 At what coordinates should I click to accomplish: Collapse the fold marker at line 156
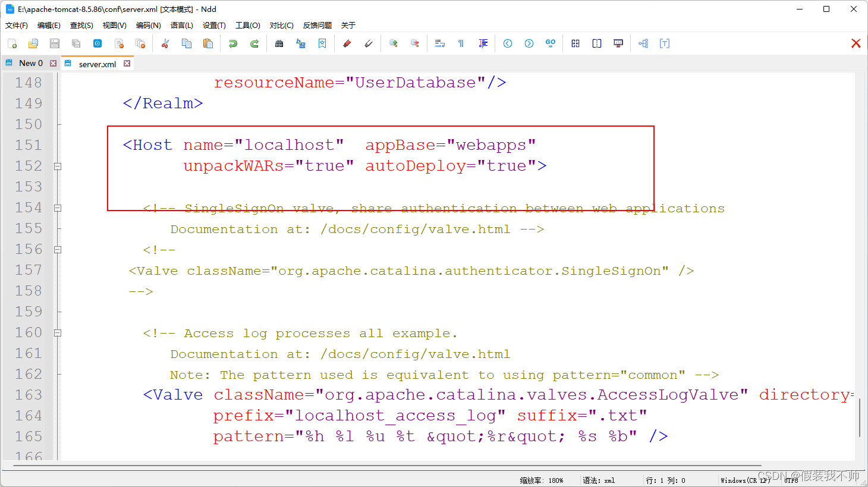tap(58, 250)
